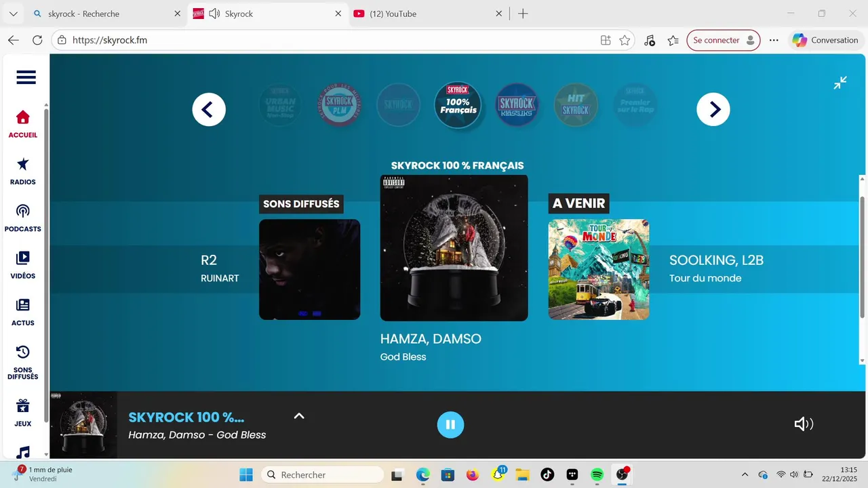The image size is (868, 488).
Task: Close the skyrock - Recherche tab
Action: (x=178, y=14)
